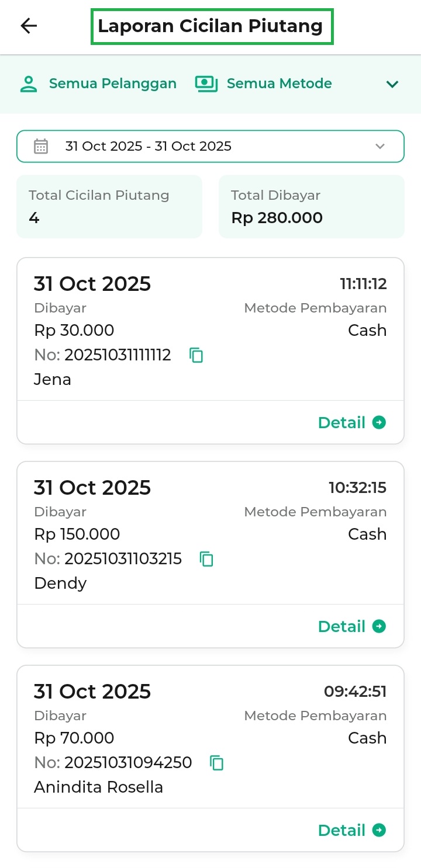Open Detail for Dendy's payment
This screenshot has height=868, width=421.
click(341, 626)
